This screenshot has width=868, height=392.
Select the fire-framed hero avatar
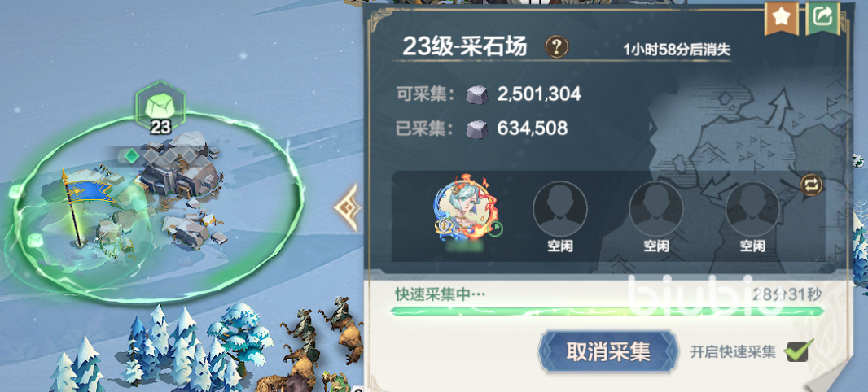click(x=465, y=208)
